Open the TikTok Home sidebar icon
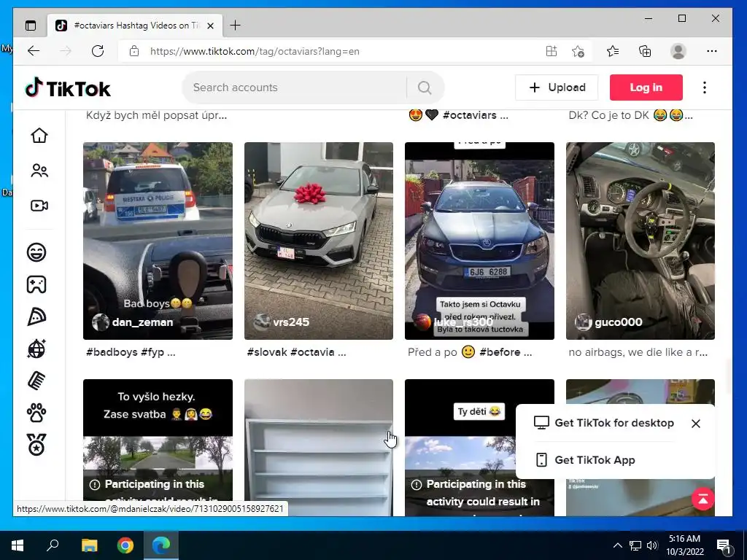This screenshot has height=560, width=747. (39, 136)
